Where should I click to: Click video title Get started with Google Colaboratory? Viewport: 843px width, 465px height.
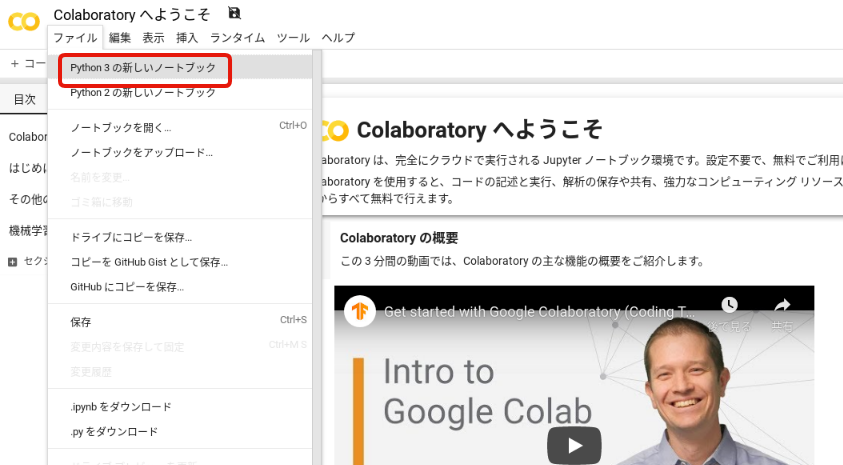[539, 312]
